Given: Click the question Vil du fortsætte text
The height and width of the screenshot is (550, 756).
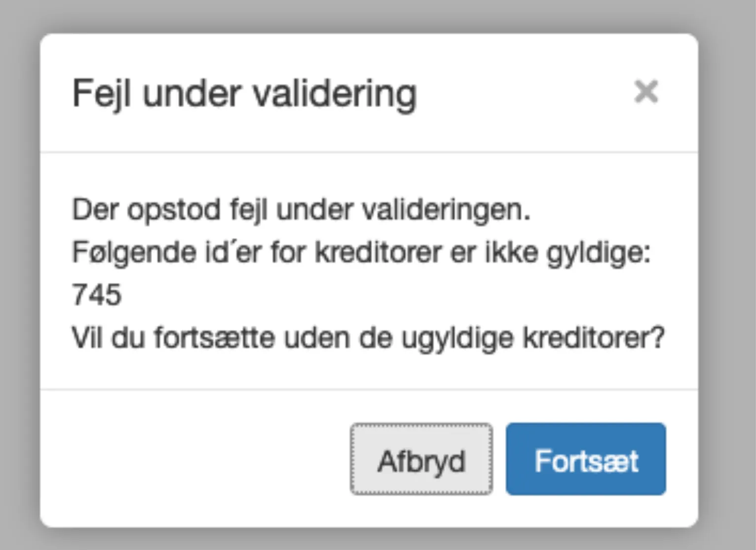Looking at the screenshot, I should click(368, 337).
